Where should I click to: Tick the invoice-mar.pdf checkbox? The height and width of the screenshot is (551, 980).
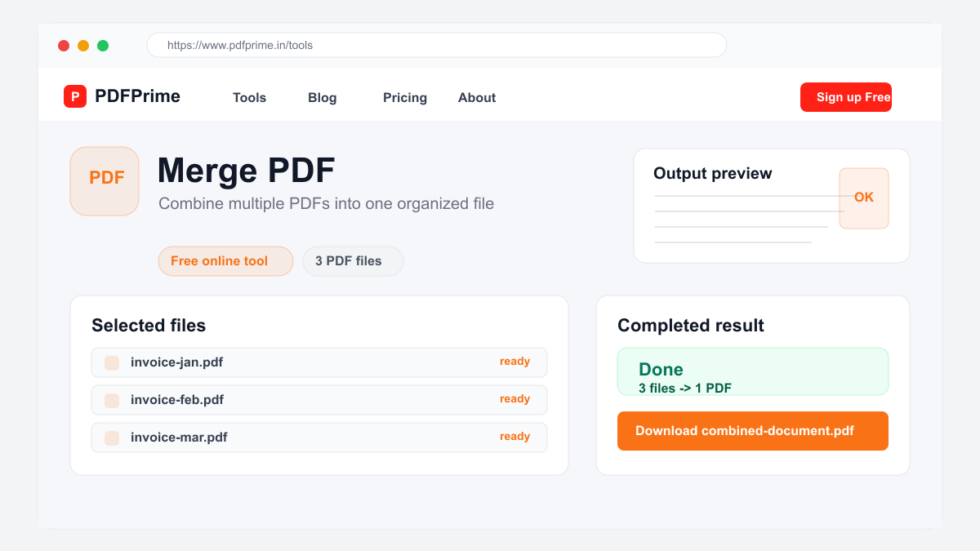tap(112, 438)
